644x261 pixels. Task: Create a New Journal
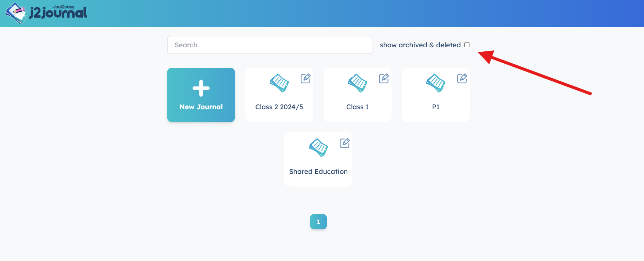201,95
